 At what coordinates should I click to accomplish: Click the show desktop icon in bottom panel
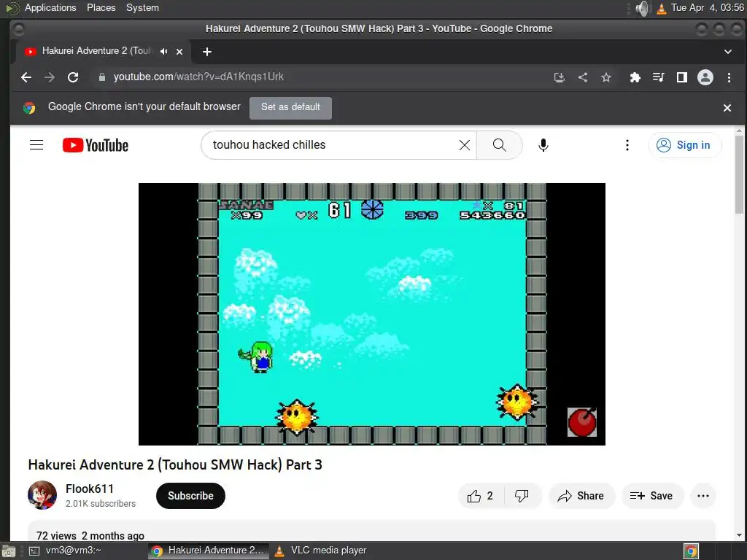8,551
